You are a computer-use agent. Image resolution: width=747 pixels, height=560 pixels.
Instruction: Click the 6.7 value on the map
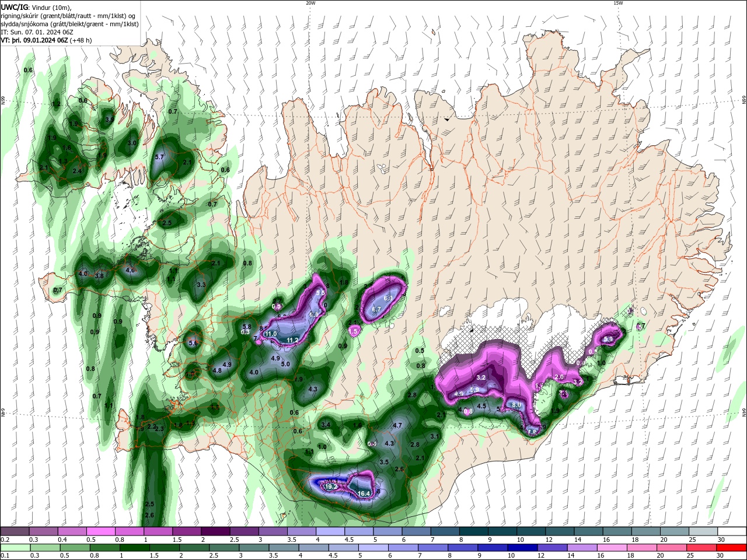click(x=376, y=309)
